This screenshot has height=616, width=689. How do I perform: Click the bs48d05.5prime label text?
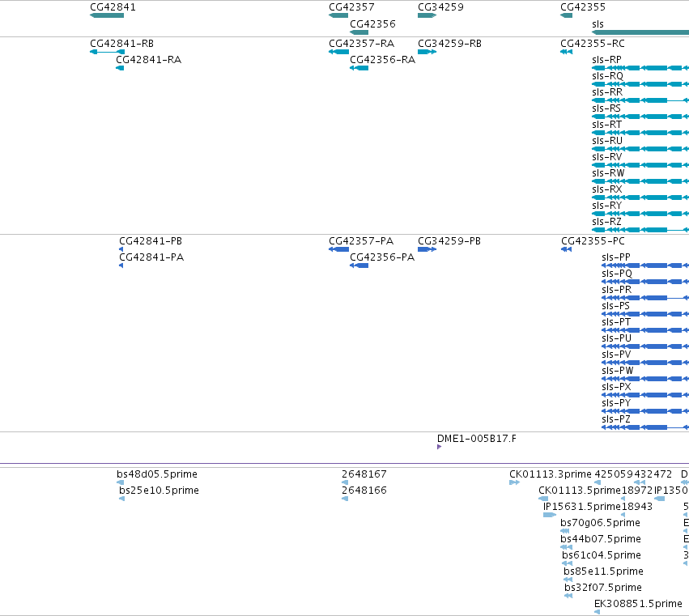[157, 474]
